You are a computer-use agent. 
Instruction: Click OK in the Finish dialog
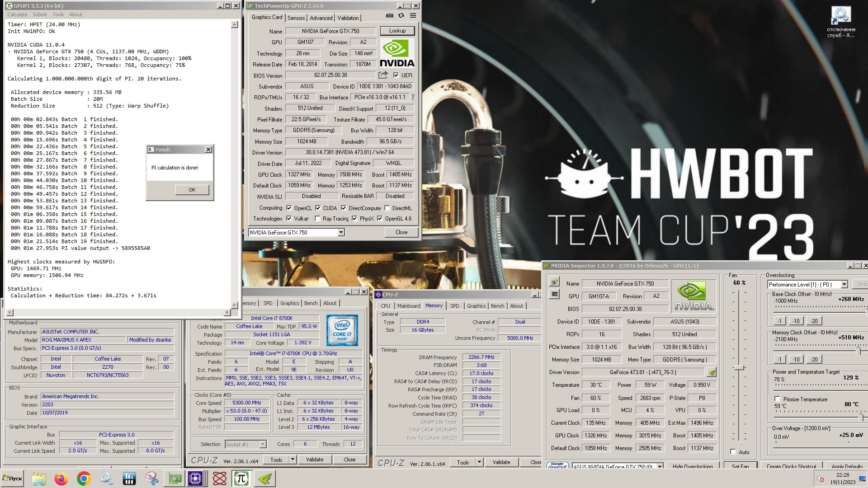point(192,190)
